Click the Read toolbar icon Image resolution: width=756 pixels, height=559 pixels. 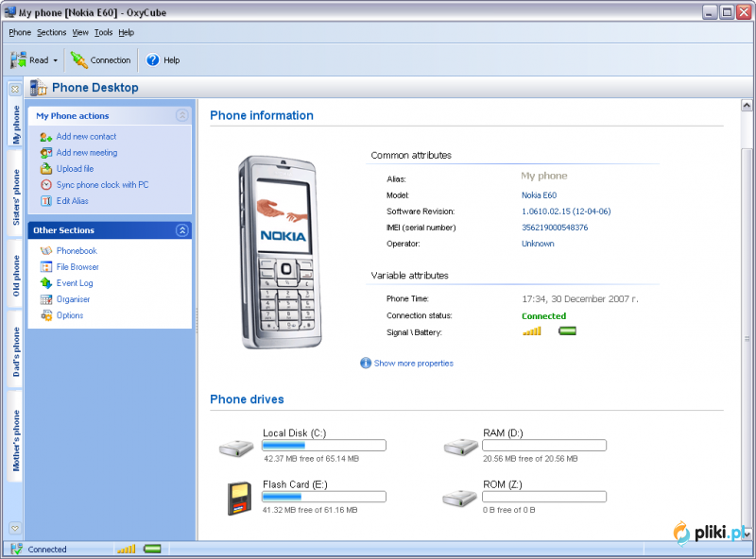coord(18,59)
